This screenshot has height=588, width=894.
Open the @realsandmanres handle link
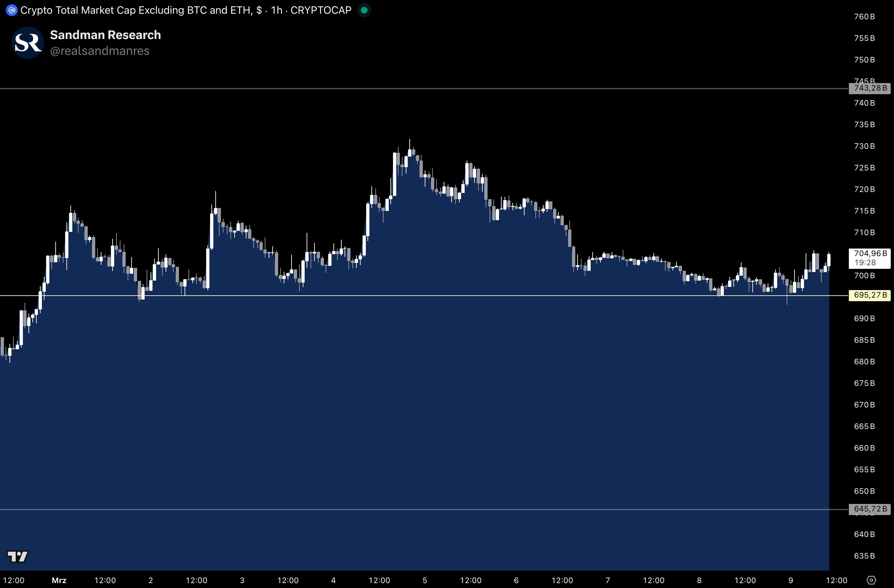(x=99, y=51)
